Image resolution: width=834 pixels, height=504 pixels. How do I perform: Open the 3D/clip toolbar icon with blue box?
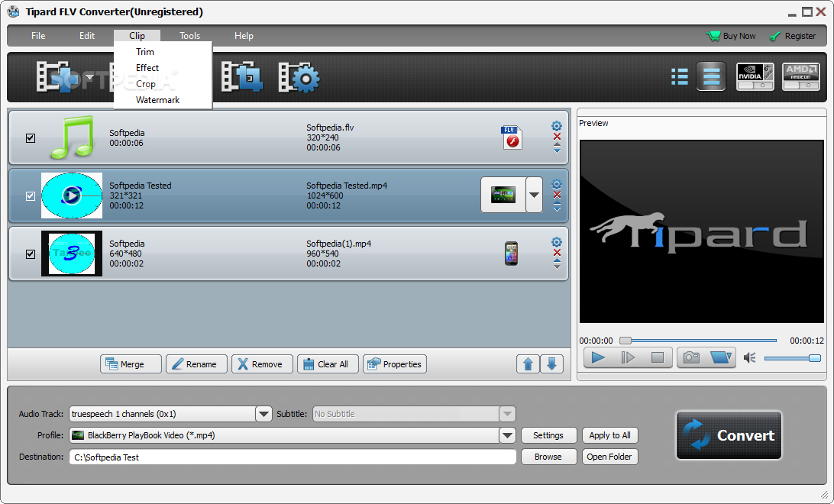tap(242, 77)
